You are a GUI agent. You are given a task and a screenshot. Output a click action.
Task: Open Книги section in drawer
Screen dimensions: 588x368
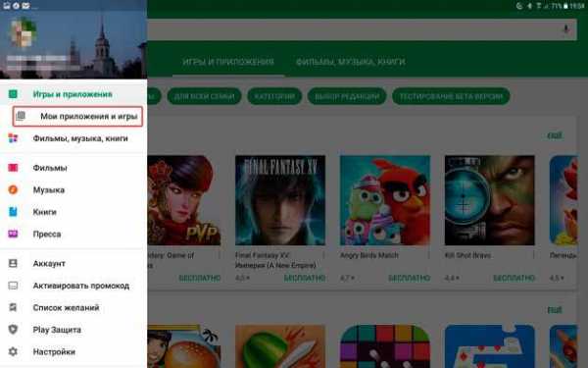click(x=73, y=212)
